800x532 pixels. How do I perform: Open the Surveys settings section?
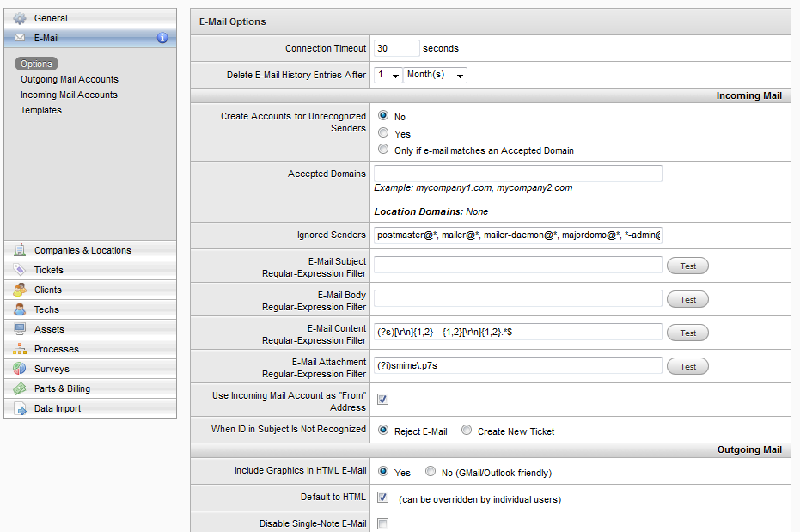coord(90,368)
